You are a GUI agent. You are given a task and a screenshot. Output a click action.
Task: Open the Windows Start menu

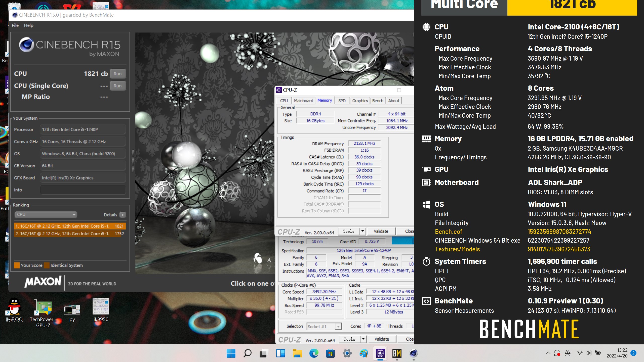pyautogui.click(x=231, y=353)
